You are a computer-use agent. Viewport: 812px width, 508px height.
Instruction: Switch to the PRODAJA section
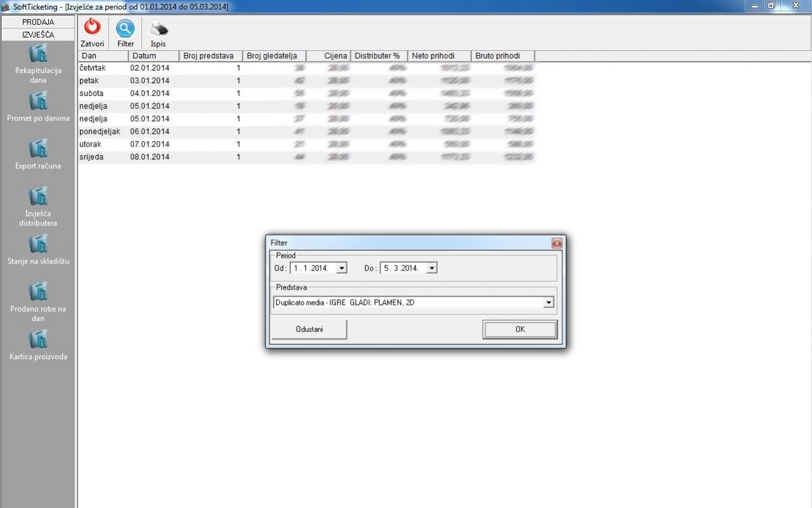[x=38, y=22]
